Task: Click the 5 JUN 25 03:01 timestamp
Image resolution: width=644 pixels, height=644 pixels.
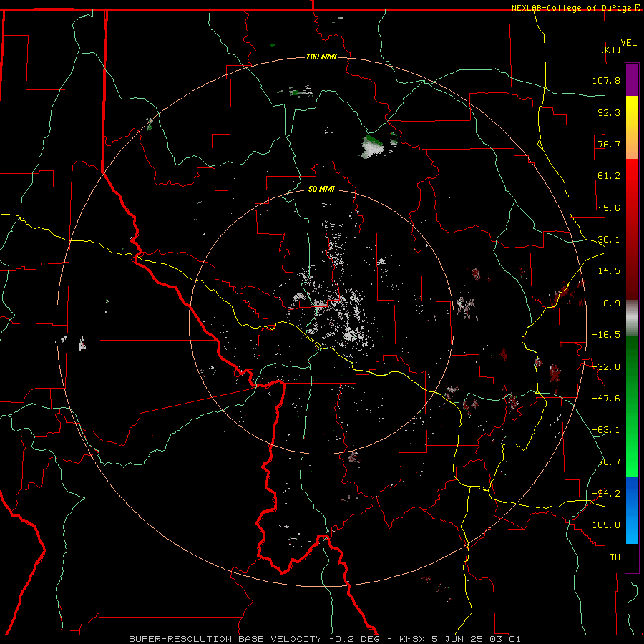Action: 476,639
